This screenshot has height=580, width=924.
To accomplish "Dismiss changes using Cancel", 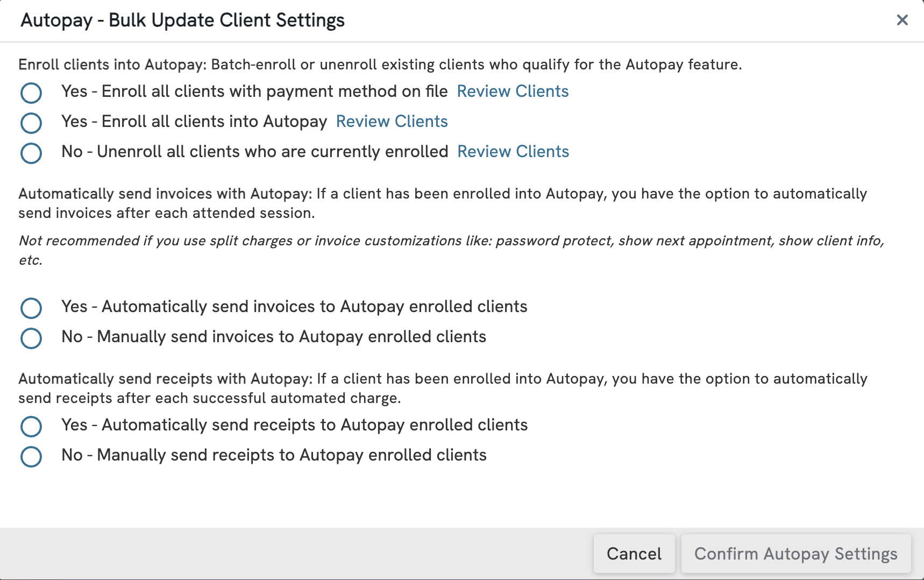I will [634, 553].
